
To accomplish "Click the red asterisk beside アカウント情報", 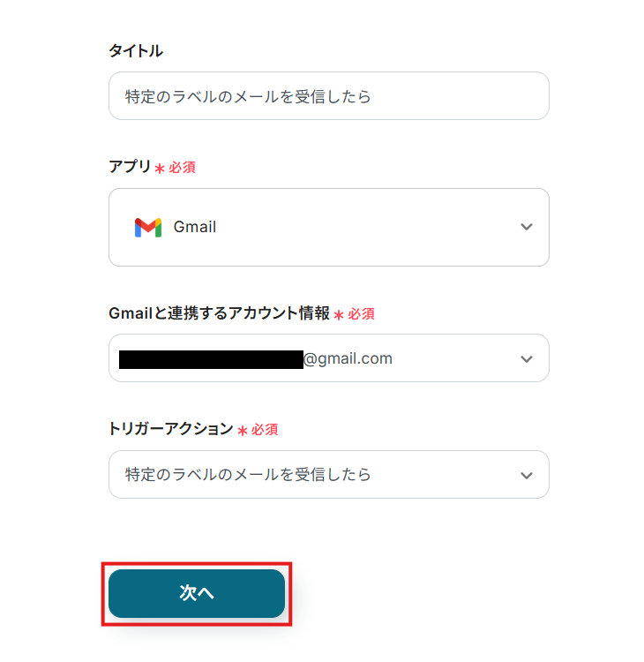I will (x=339, y=314).
